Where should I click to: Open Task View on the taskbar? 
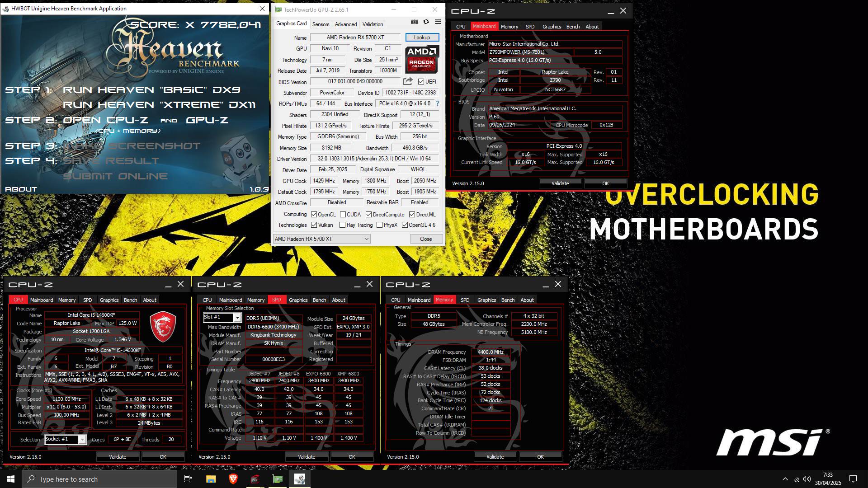click(188, 479)
